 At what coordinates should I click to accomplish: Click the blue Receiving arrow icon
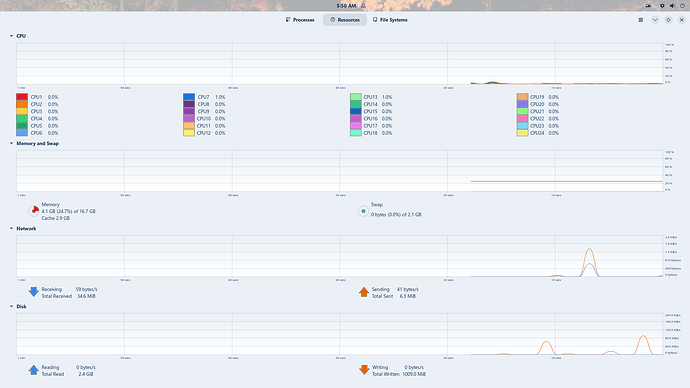coord(33,292)
